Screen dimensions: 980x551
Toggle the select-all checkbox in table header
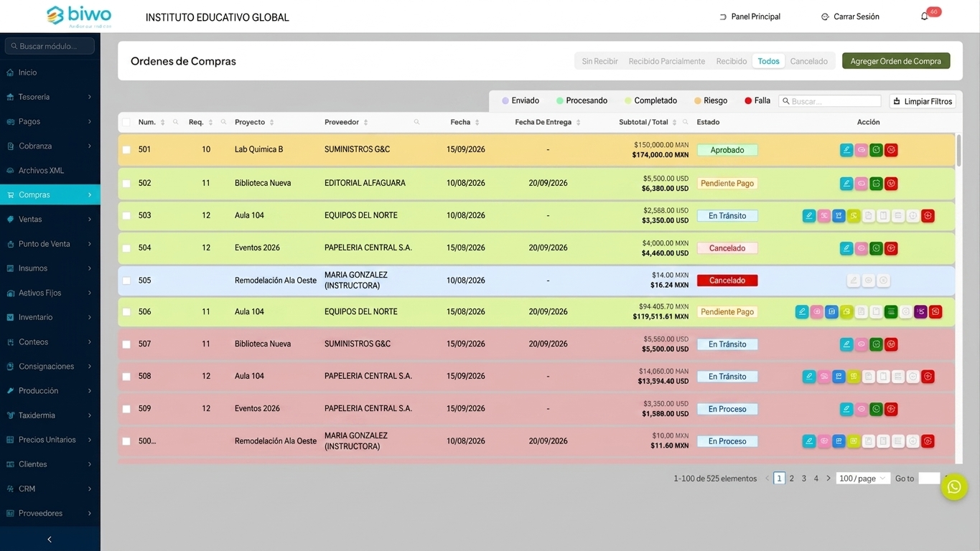click(x=126, y=123)
